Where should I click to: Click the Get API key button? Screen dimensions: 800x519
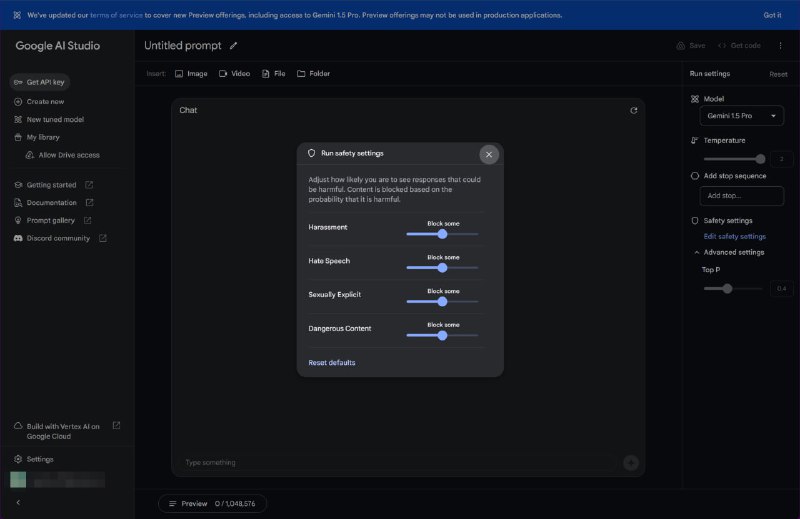(x=40, y=82)
